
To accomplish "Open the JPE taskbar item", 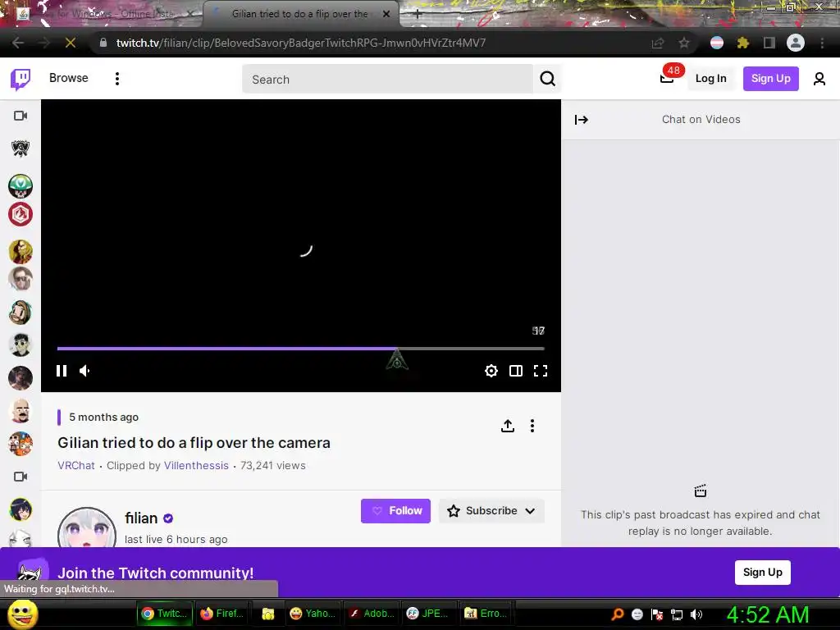I will point(429,614).
